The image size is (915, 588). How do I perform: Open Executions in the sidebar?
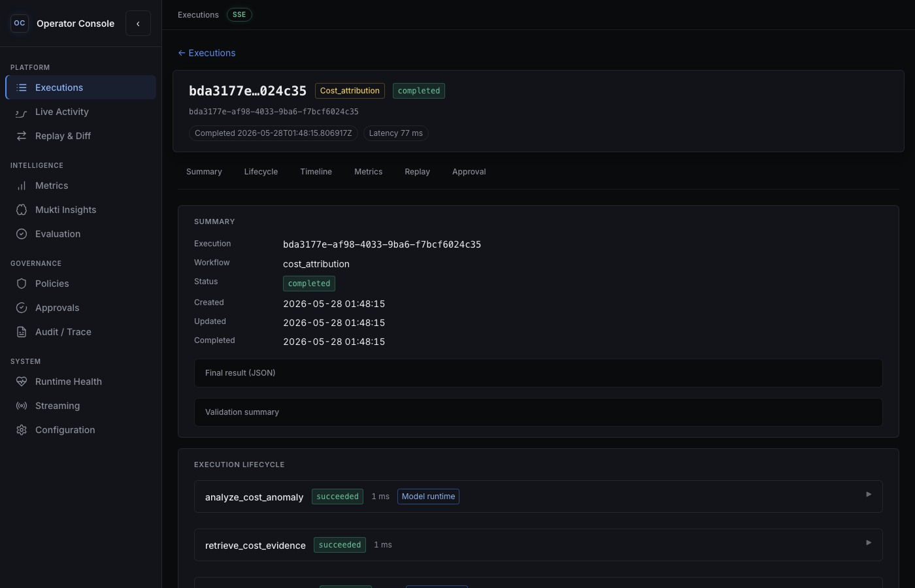pyautogui.click(x=81, y=88)
